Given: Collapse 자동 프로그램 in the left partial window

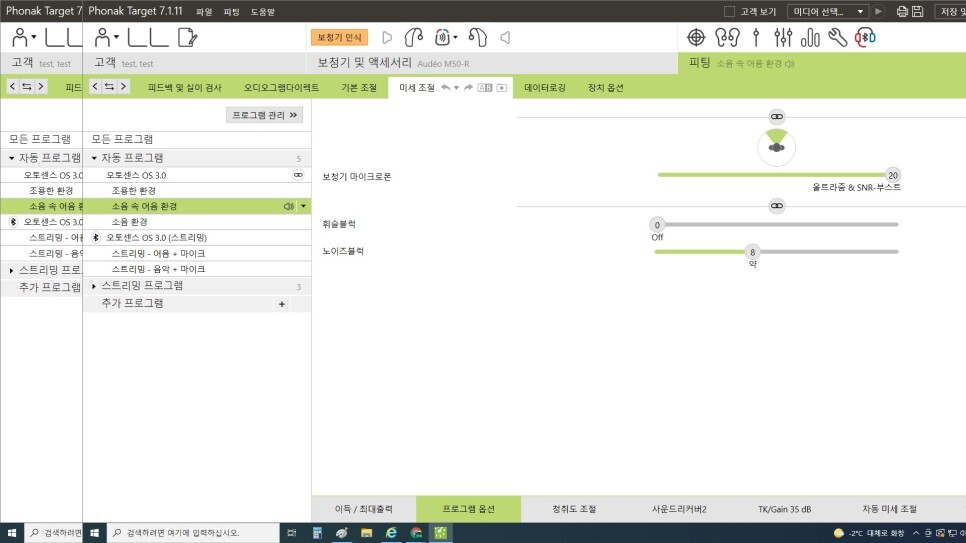Looking at the screenshot, I should (12, 158).
